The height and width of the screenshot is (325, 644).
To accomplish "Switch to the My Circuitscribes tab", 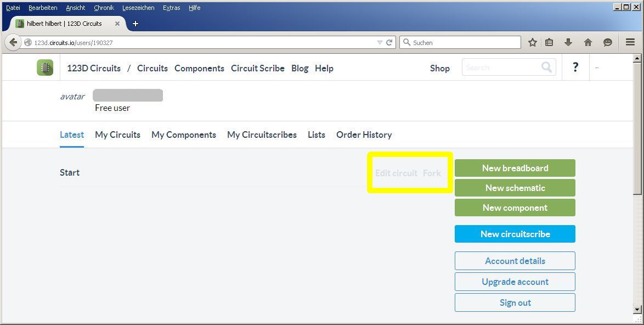I will 262,135.
